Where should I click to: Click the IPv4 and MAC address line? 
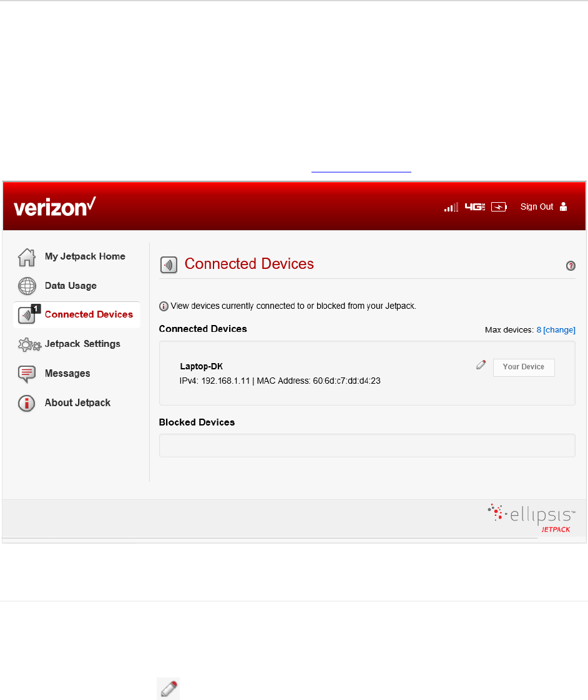click(x=280, y=381)
